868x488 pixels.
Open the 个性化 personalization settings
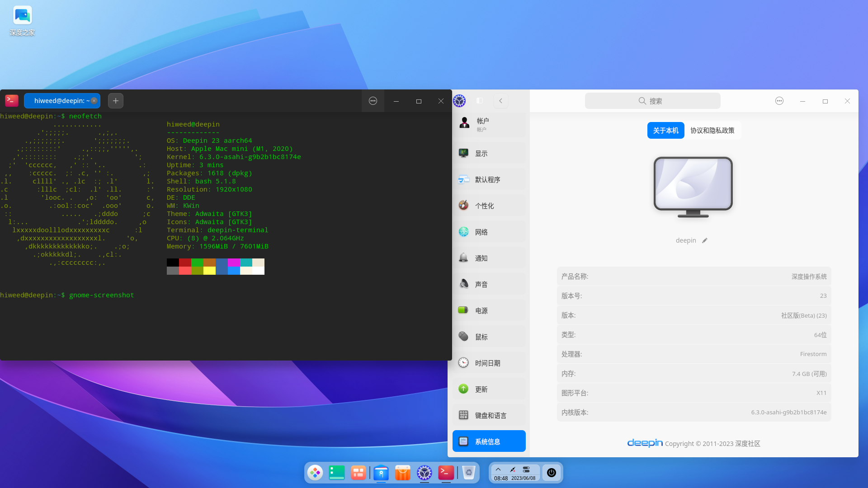pyautogui.click(x=489, y=206)
